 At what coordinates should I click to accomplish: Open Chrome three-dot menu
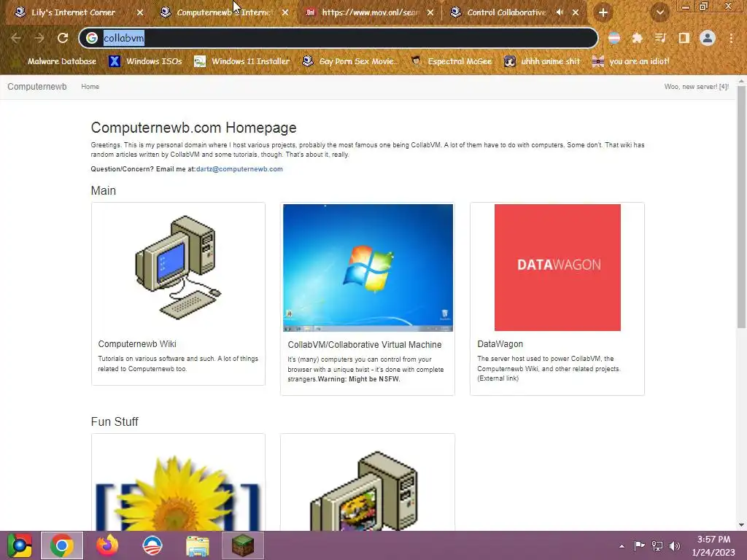(x=731, y=38)
